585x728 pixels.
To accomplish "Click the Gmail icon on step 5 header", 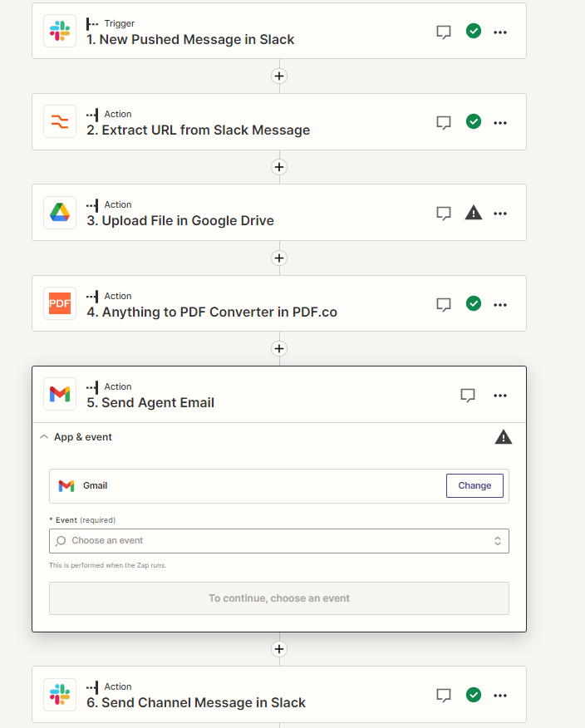I will pyautogui.click(x=60, y=394).
